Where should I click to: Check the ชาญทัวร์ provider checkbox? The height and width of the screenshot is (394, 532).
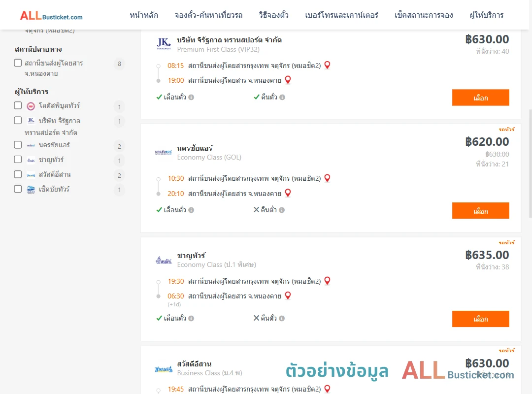(x=18, y=159)
